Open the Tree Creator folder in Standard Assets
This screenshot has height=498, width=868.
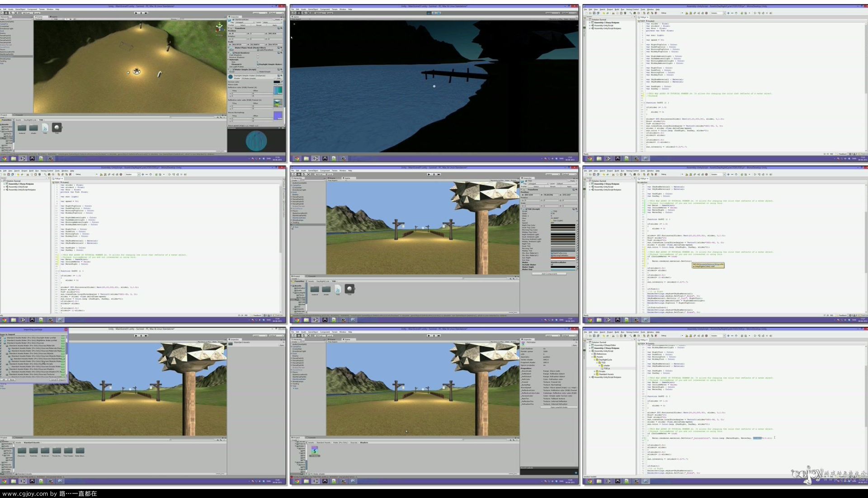tap(68, 451)
